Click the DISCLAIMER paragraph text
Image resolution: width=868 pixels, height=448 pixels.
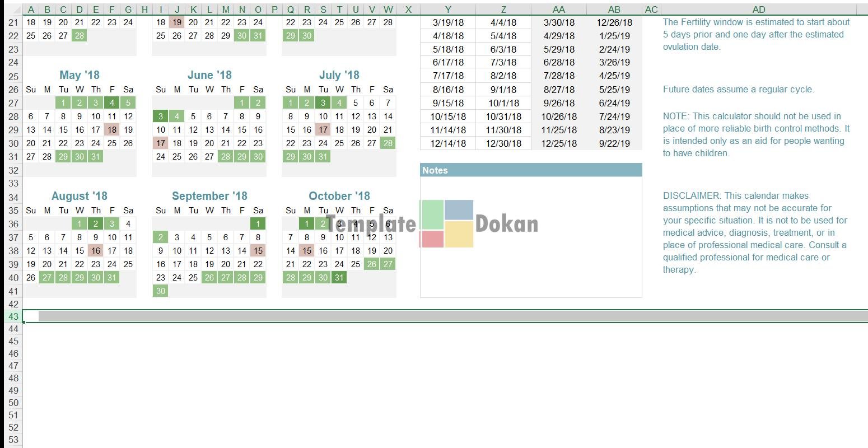[x=755, y=232]
